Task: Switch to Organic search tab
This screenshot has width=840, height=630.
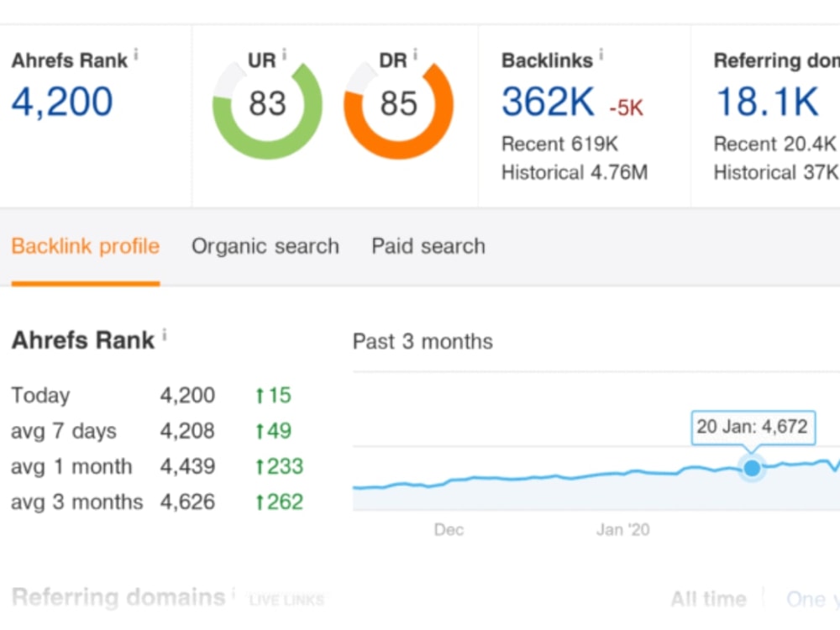Action: click(x=265, y=246)
